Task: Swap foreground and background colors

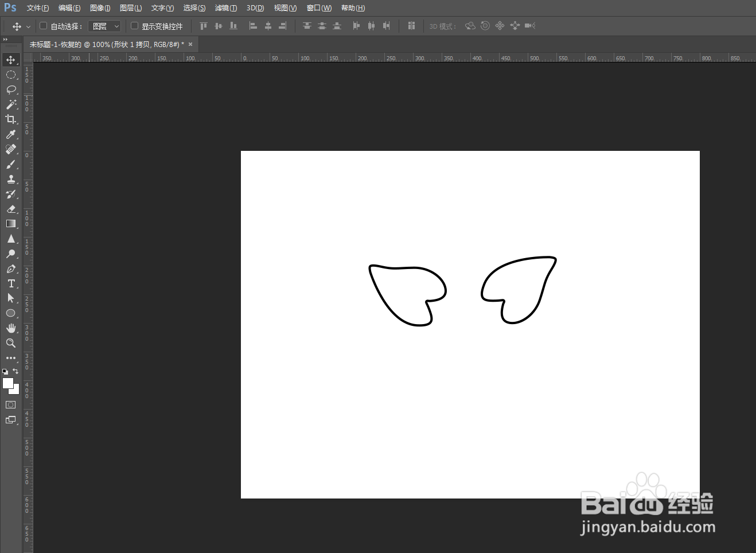Action: 15,371
